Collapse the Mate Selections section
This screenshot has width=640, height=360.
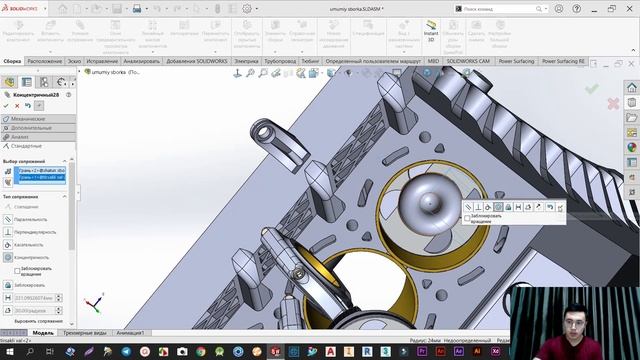click(64, 161)
